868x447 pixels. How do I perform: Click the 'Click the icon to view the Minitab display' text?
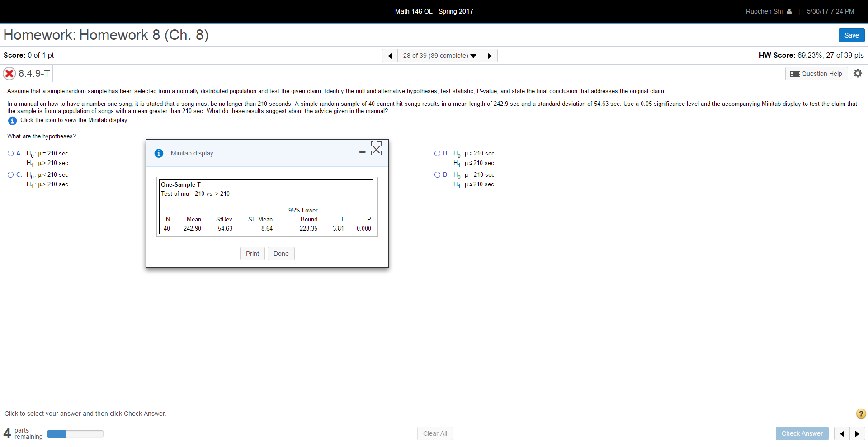click(74, 120)
